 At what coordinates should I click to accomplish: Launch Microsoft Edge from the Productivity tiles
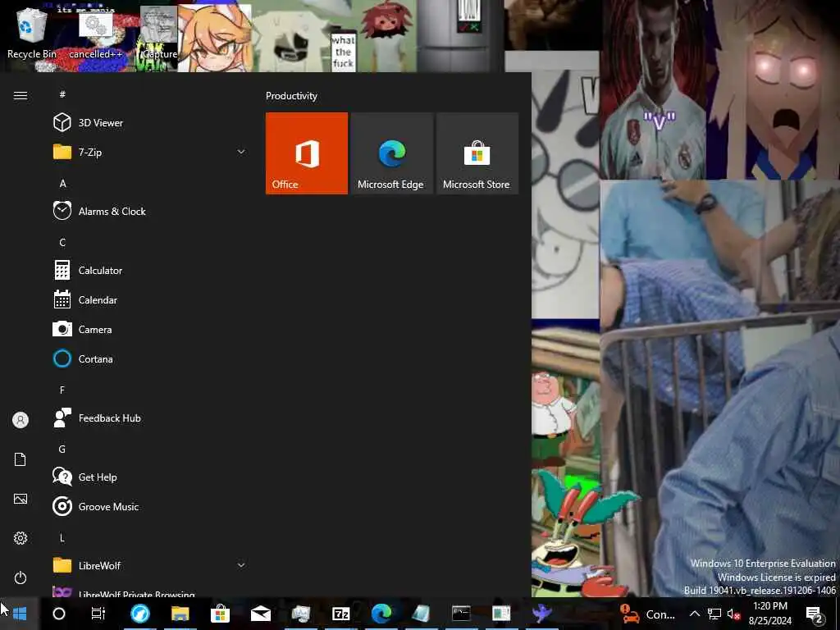click(391, 153)
